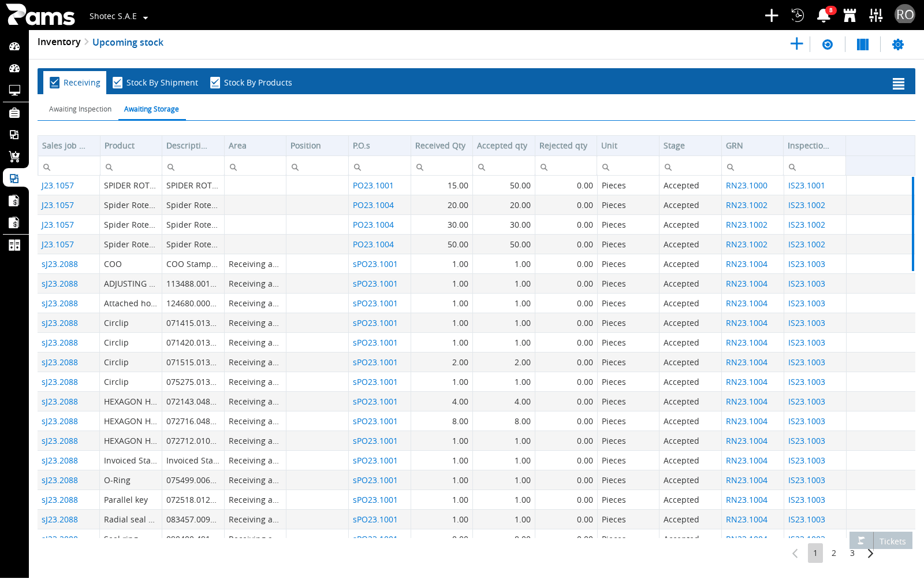Image resolution: width=924 pixels, height=586 pixels.
Task: Click the Upcoming stock breadcrumb link
Action: (x=128, y=42)
